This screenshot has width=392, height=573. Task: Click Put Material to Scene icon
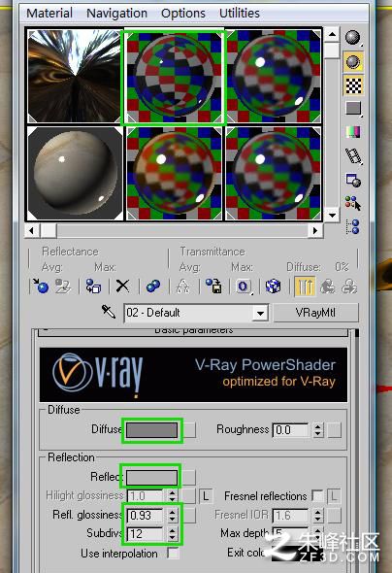point(63,286)
